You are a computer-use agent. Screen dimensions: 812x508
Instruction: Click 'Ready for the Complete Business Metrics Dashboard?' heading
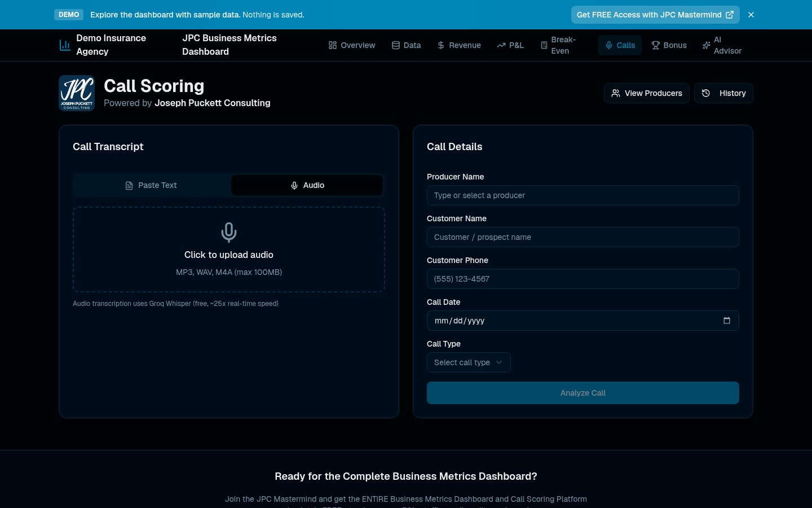click(x=406, y=476)
